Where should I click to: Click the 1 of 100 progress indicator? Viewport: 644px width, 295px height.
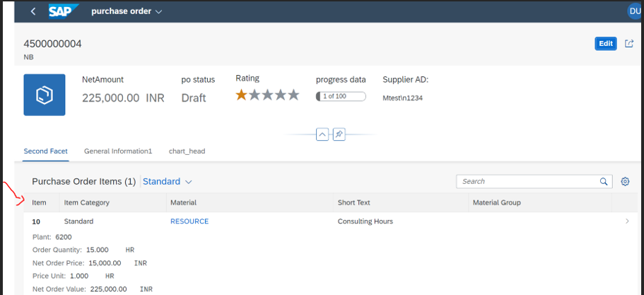pos(341,96)
